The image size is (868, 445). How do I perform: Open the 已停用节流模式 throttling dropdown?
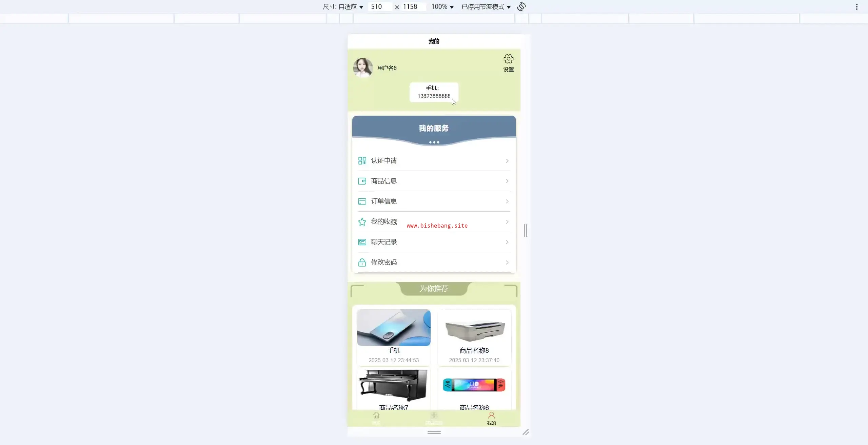[486, 7]
